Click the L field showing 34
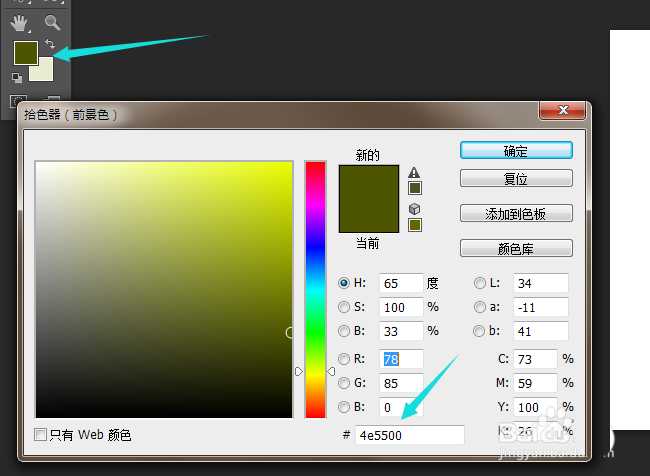Screen dimensions: 650x476 pos(541,283)
